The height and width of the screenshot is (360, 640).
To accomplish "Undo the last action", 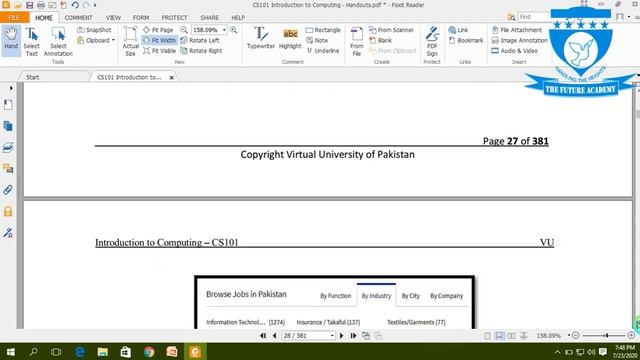I will pos(75,5).
